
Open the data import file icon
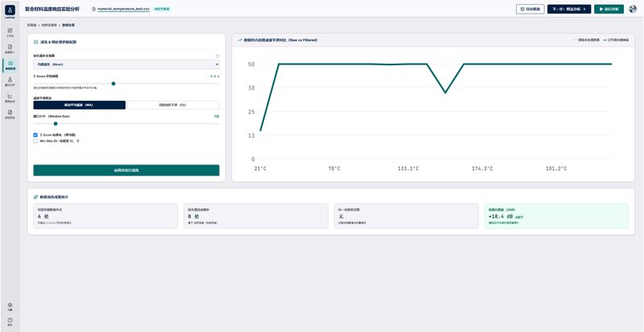[x=10, y=48]
